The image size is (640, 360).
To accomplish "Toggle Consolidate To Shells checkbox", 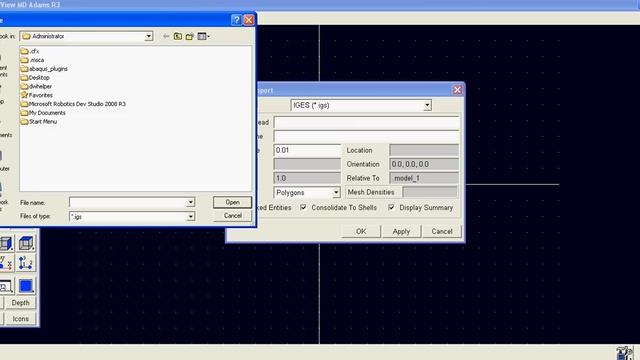I will 303,207.
